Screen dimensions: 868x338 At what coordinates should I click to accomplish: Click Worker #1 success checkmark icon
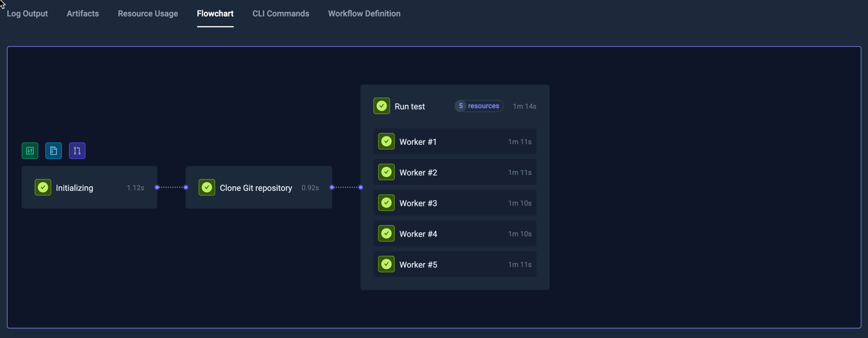tap(386, 142)
